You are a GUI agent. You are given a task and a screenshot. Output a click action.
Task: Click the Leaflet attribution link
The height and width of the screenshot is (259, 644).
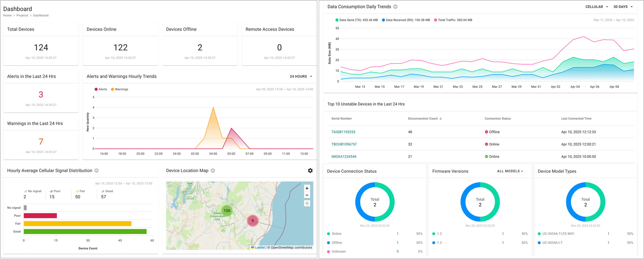tap(260, 248)
